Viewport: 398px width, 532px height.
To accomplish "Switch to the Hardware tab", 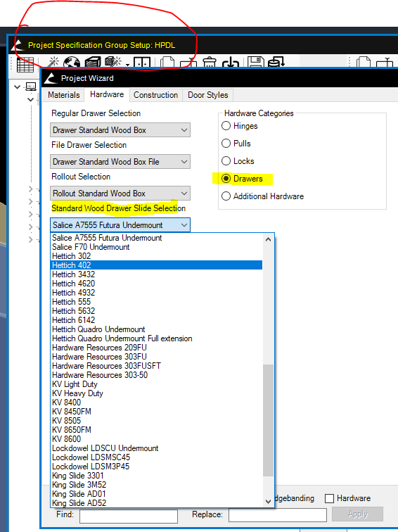I will 107,94.
